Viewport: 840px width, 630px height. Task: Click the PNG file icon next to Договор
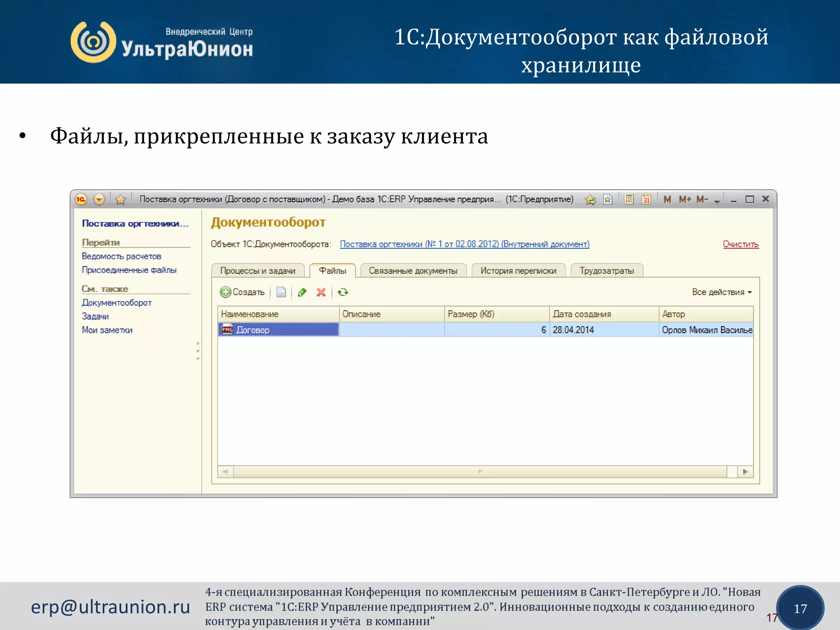[x=227, y=330]
